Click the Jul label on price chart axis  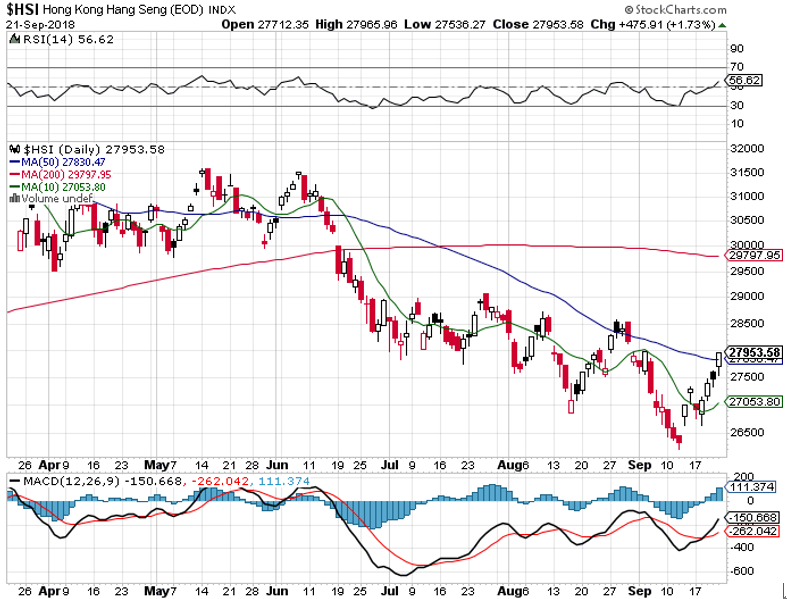coord(389,465)
